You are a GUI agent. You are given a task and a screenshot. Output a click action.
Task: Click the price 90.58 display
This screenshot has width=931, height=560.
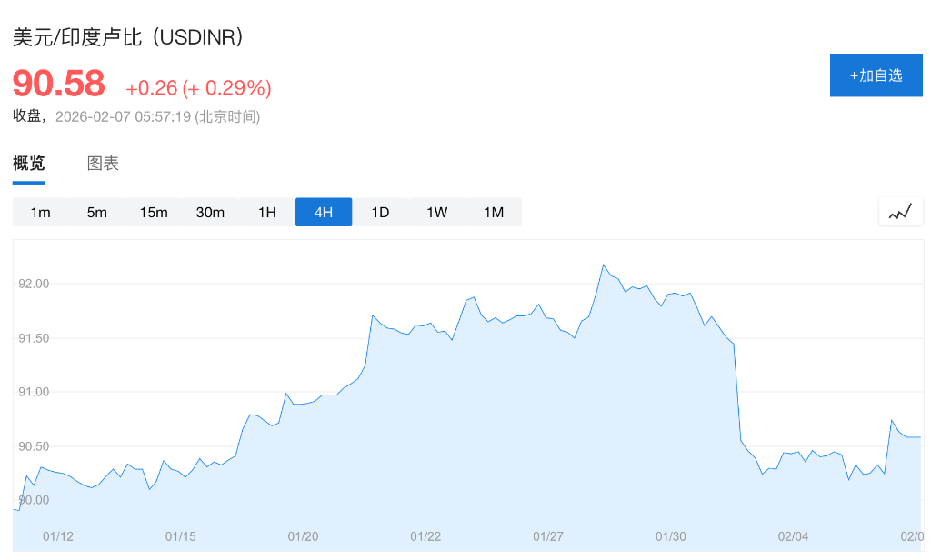pyautogui.click(x=57, y=84)
